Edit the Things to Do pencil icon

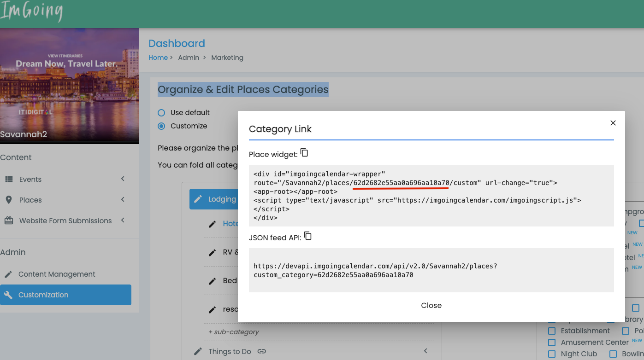(198, 351)
